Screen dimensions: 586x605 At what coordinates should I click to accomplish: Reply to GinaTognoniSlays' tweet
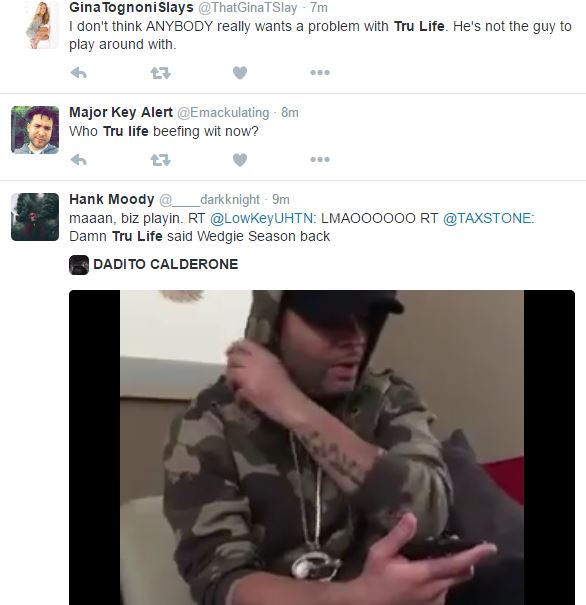click(79, 73)
